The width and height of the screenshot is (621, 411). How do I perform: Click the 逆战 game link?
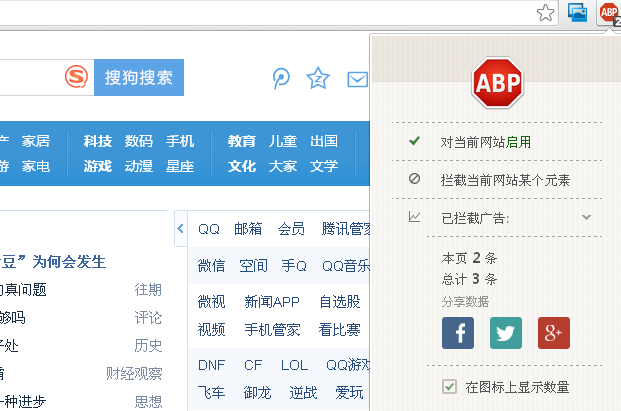[x=303, y=393]
